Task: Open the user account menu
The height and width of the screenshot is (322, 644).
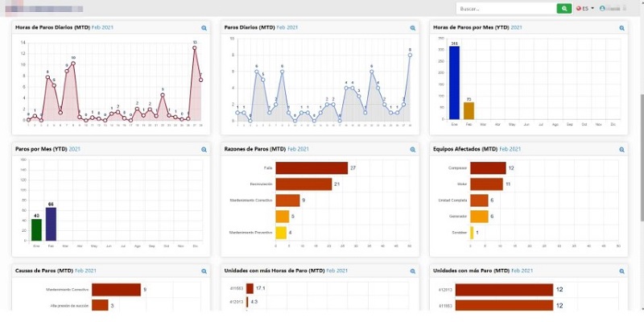Action: [x=616, y=8]
